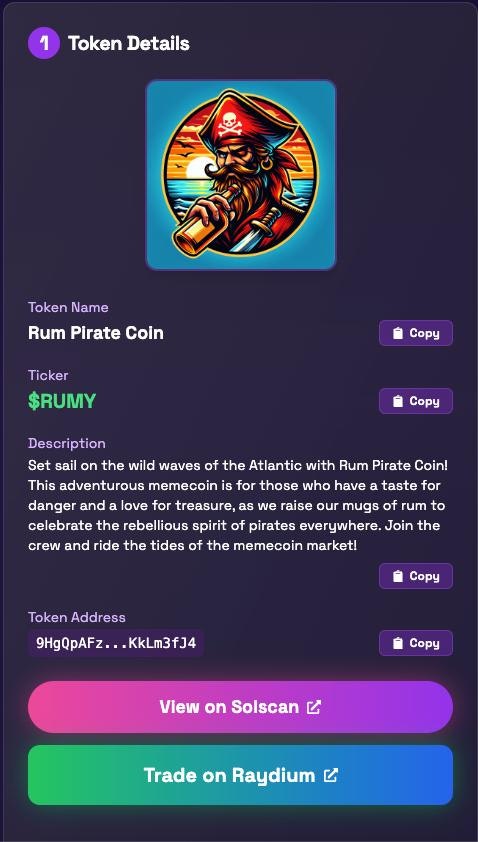Click the clipboard icon beside the token address
The image size is (478, 842).
click(397, 643)
